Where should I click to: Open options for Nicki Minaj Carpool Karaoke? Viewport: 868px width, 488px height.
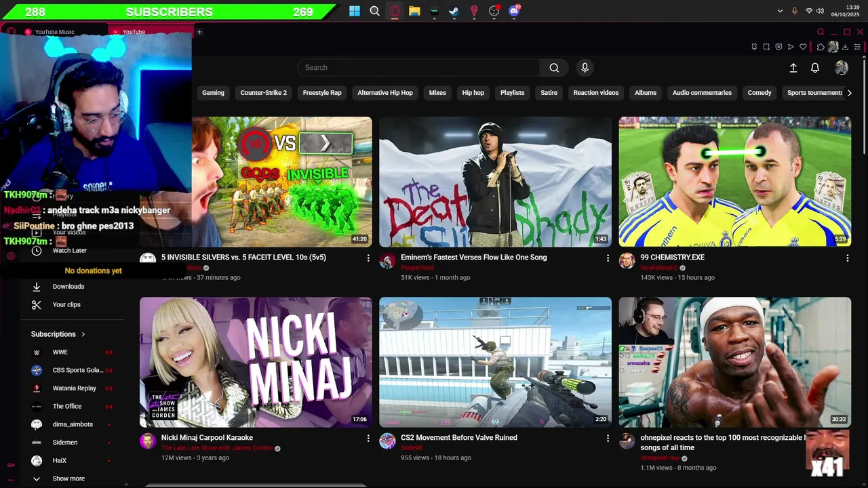368,439
